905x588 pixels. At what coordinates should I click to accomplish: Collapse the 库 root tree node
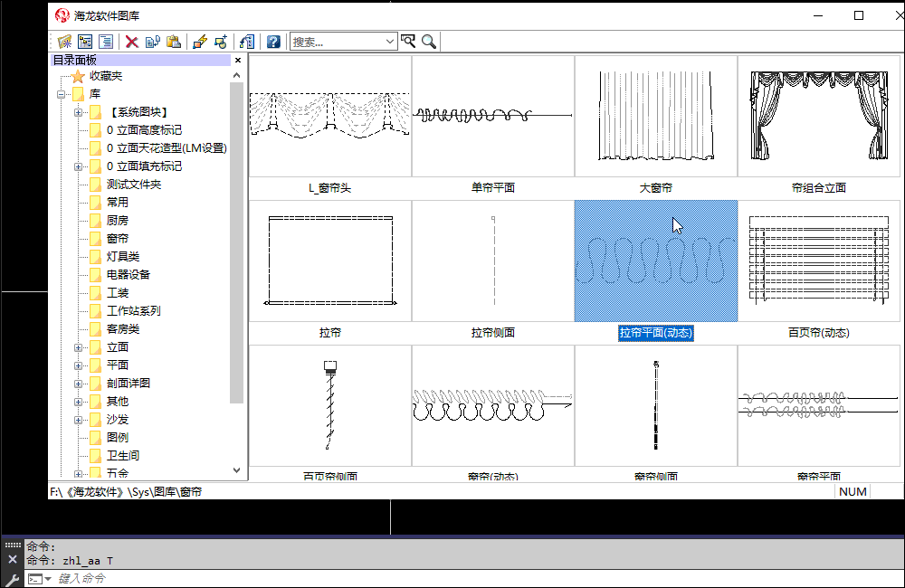[x=61, y=94]
